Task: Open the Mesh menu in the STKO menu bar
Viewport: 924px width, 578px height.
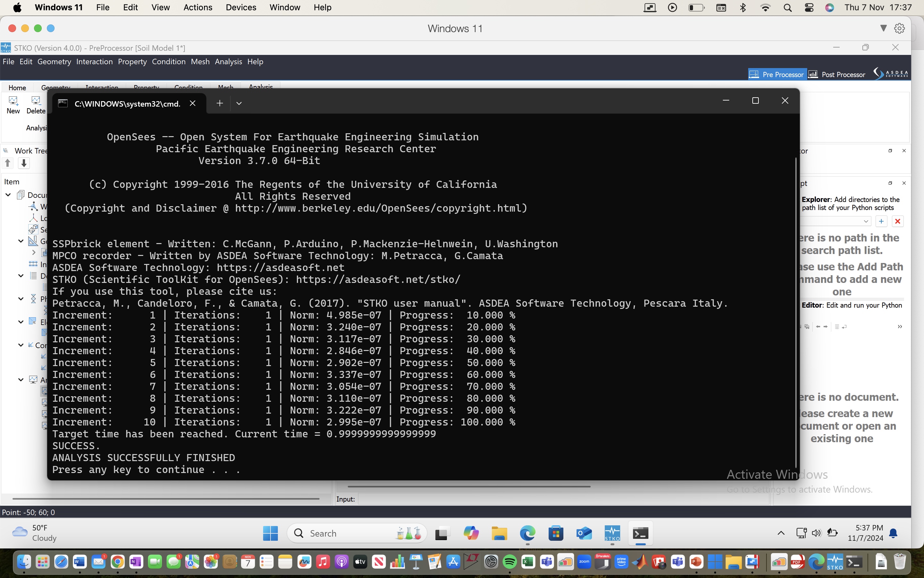Action: pos(200,62)
